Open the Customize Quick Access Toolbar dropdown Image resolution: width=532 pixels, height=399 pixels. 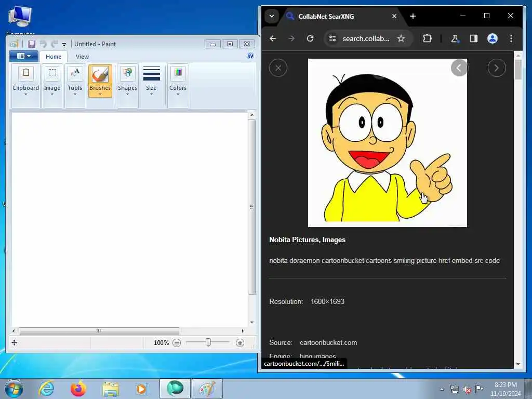point(64,45)
